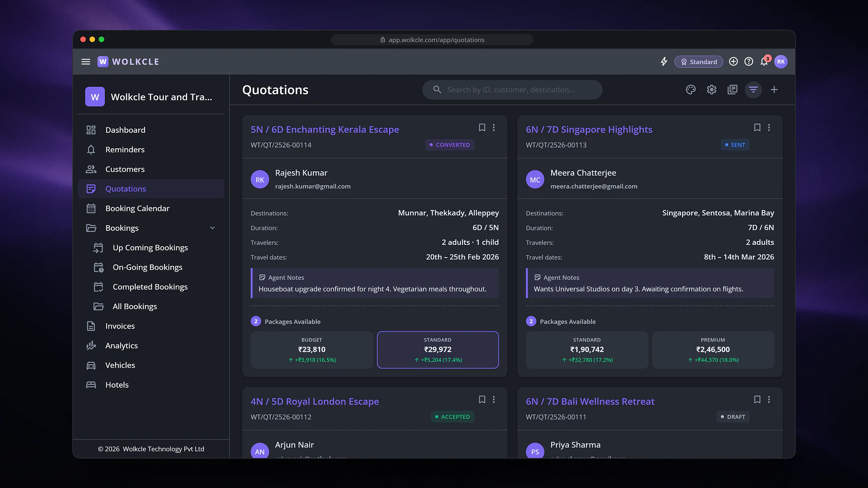The image size is (868, 488).
Task: Click the browser address bar URL
Action: (x=432, y=40)
